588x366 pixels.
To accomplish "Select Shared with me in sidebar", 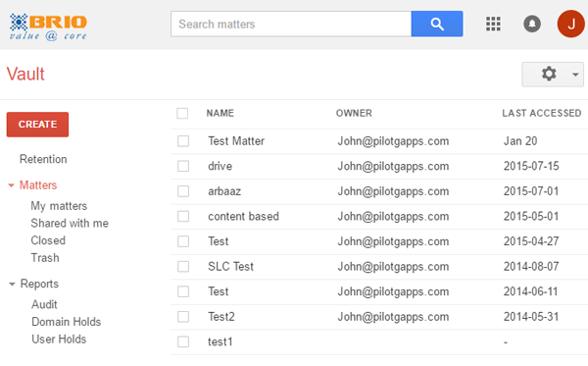I will [70, 224].
